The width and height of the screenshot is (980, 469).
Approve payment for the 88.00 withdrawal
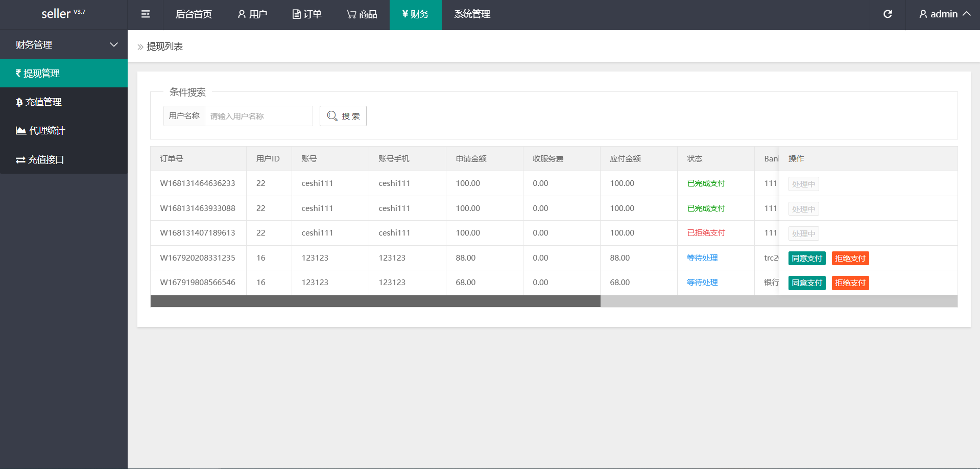point(807,259)
